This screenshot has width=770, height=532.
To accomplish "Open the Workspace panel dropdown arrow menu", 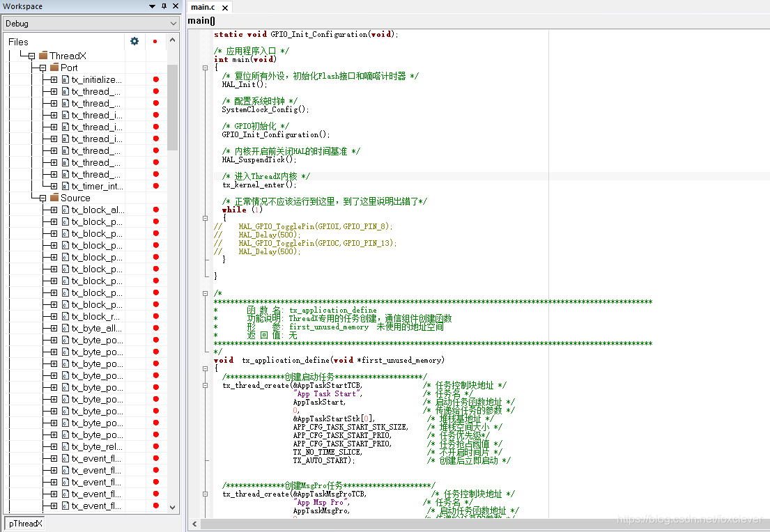I will coord(152,6).
